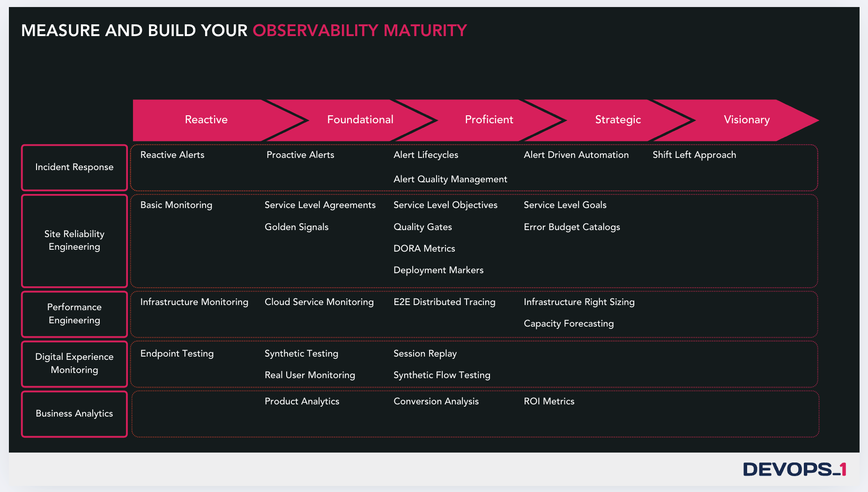Click 'Real User Monitoring' entry
Viewport: 868px width, 492px height.
click(310, 375)
